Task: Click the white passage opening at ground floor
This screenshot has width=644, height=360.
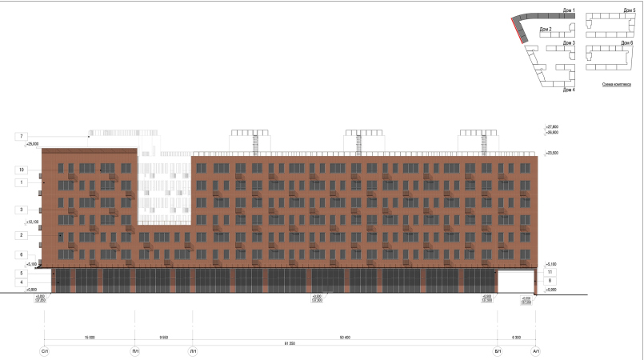Action: pos(515,282)
